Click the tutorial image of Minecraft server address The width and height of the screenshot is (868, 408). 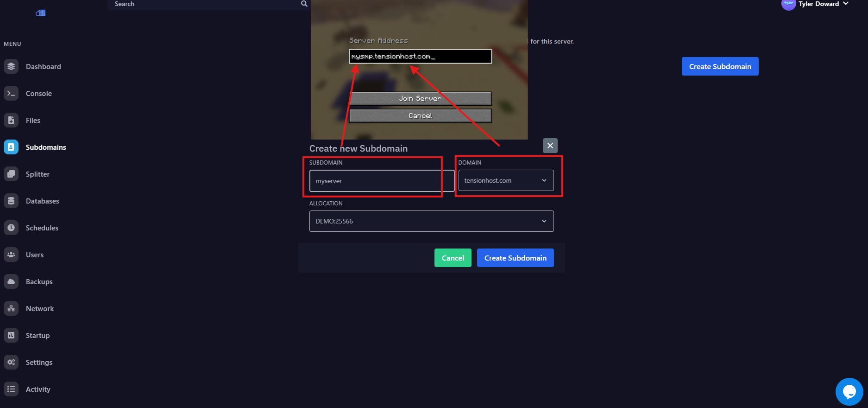pos(419,70)
